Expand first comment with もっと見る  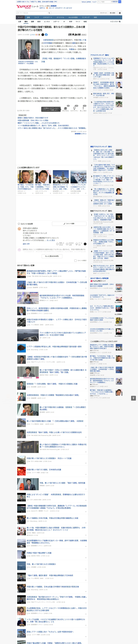pyautogui.click(x=51, y=240)
